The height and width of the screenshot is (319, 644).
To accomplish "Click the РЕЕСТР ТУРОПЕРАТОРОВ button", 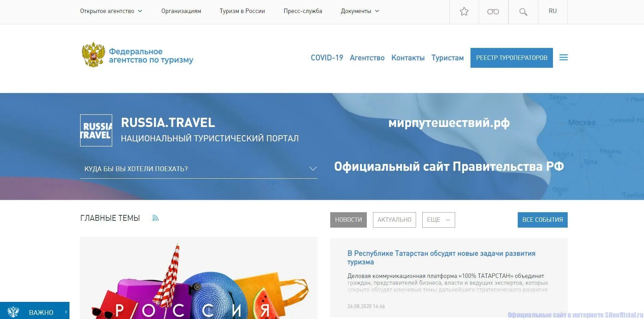I will [x=512, y=58].
